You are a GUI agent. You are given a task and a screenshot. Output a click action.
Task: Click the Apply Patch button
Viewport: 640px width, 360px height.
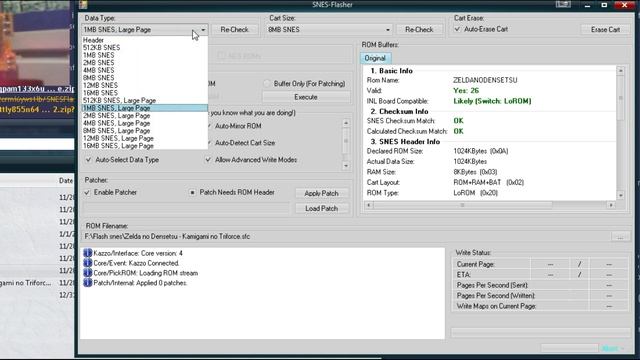(x=322, y=193)
